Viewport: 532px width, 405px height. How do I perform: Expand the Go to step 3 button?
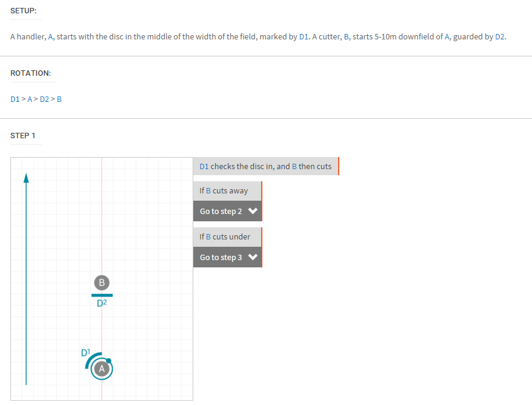[x=227, y=257]
